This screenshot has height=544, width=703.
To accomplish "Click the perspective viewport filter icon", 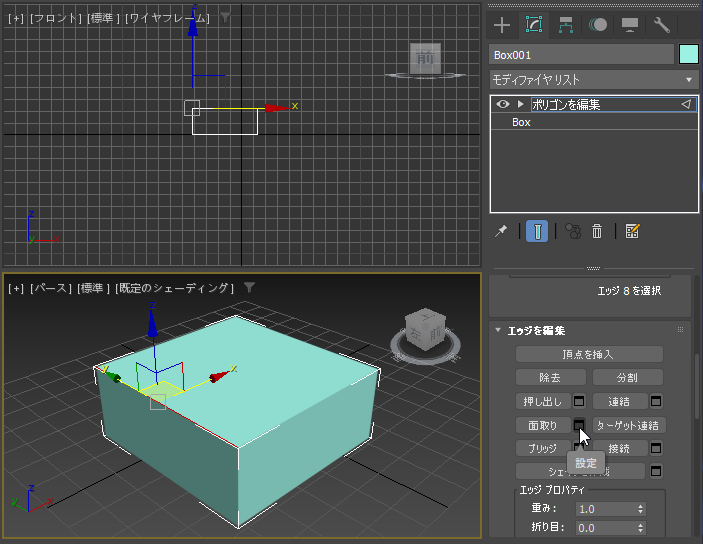I will (249, 287).
